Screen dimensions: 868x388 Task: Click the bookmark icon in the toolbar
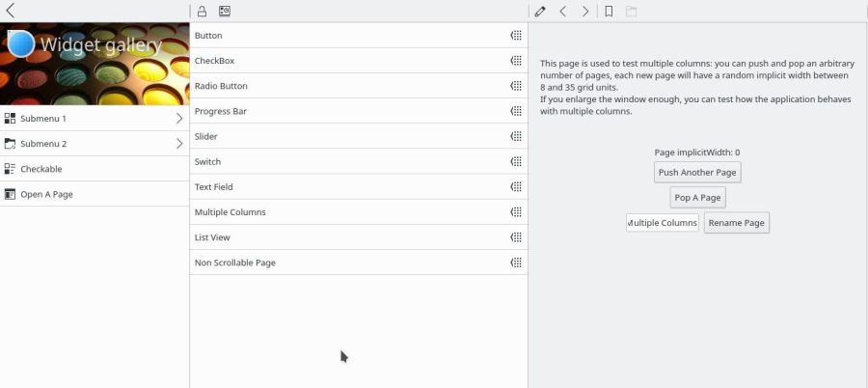point(609,12)
